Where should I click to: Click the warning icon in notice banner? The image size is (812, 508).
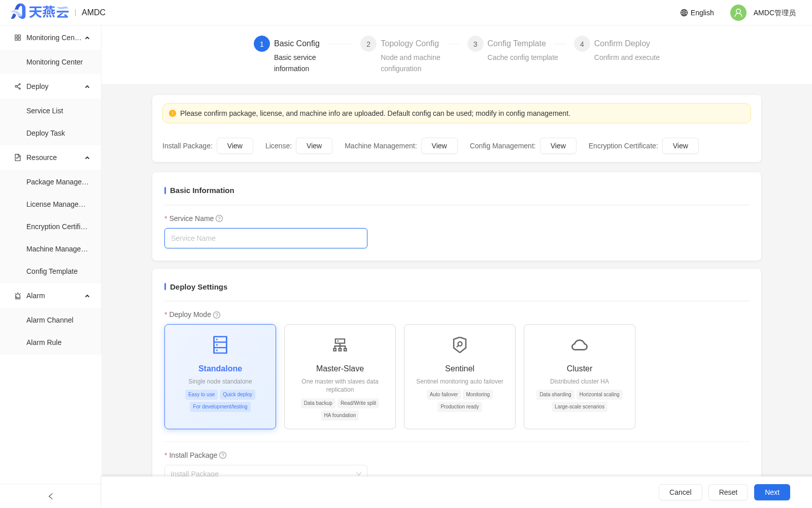[x=173, y=113]
